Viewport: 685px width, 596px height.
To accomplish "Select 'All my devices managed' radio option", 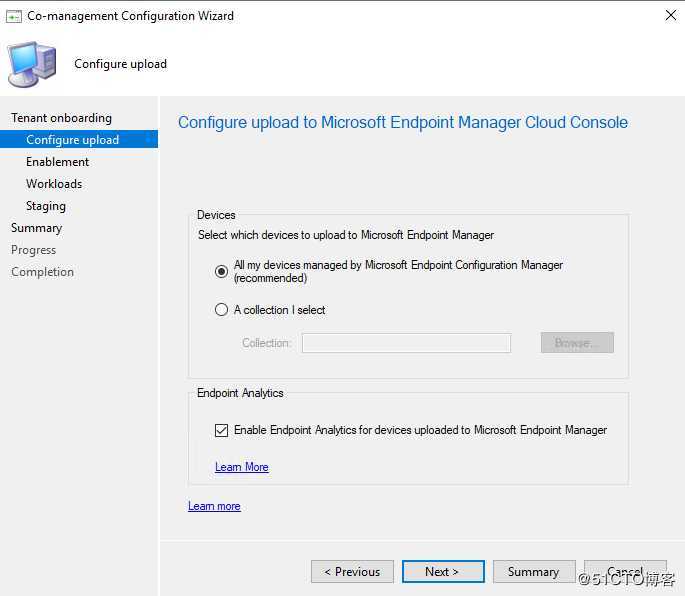I will pos(221,271).
